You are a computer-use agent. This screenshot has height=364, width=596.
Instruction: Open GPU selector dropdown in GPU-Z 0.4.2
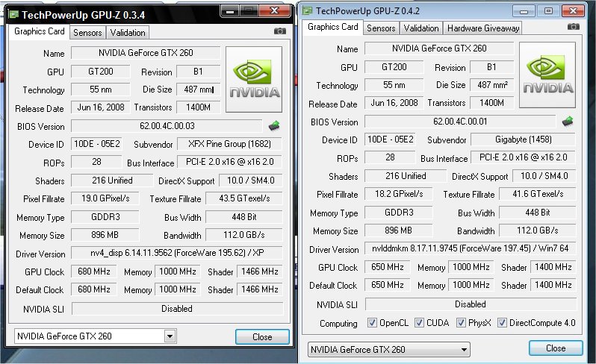click(389, 349)
